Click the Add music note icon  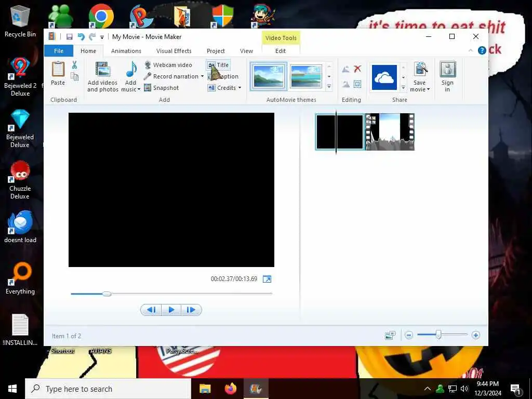point(131,69)
